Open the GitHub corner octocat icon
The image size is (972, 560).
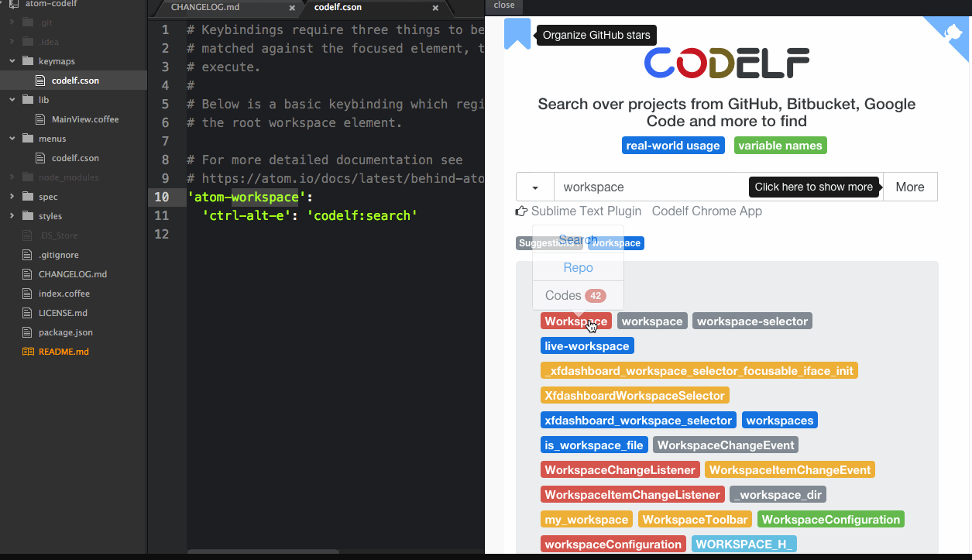(x=952, y=33)
